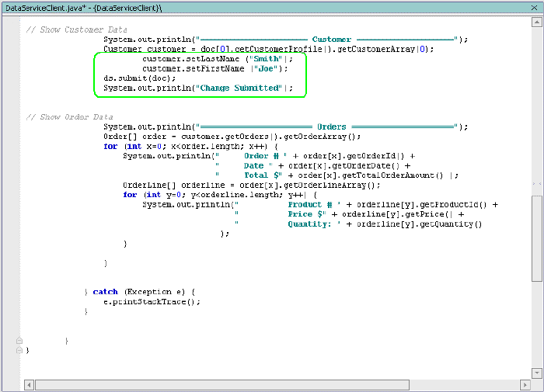Click "(Exception e)" in the catch clause

click(155, 292)
